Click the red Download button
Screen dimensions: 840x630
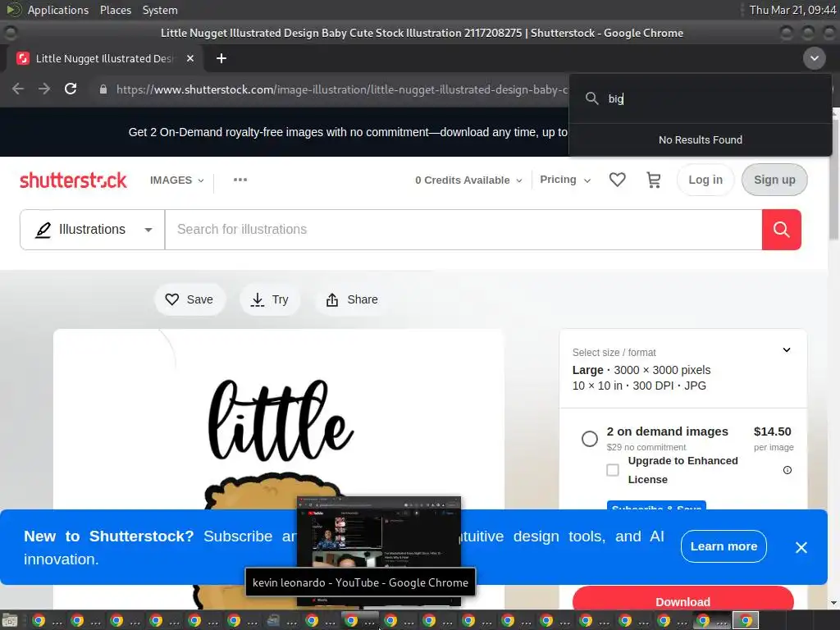(682, 600)
